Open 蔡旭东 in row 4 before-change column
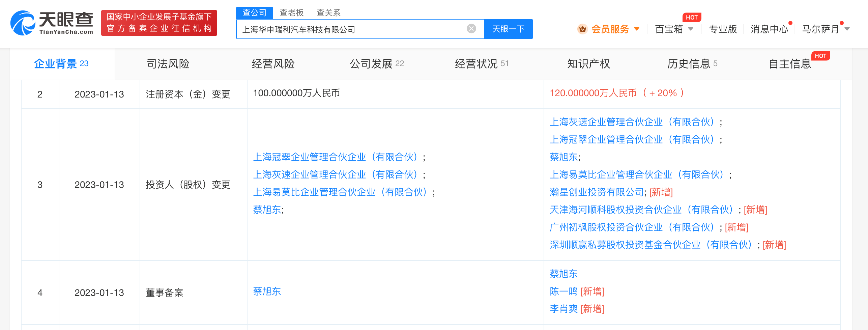 coord(267,291)
